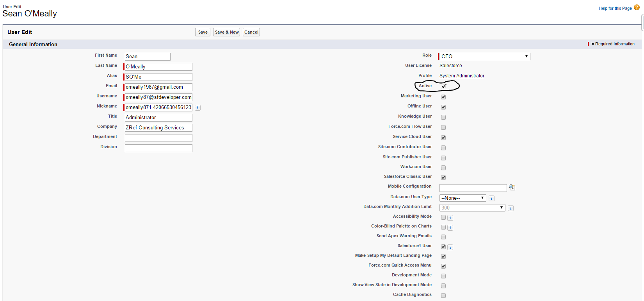This screenshot has width=644, height=301.
Task: Toggle the Salesforce Classic User checkbox
Action: tap(443, 177)
